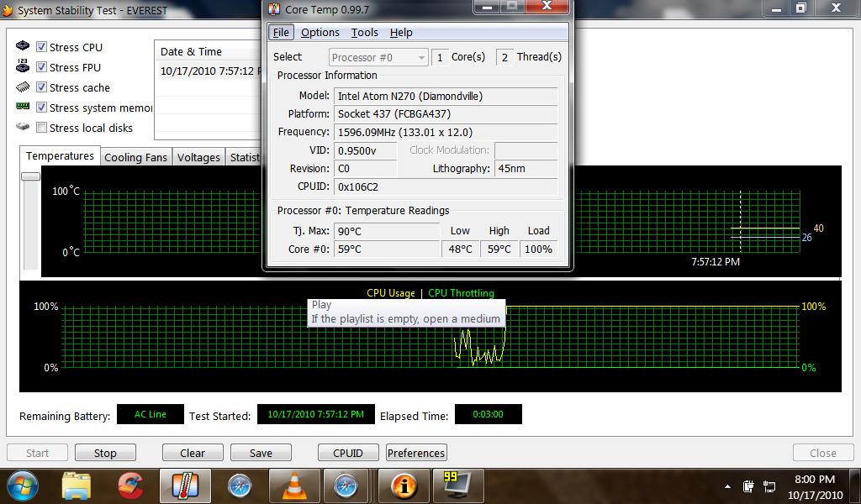Toggle the Stress FPU checkbox
Screen dimensions: 861x504
[x=41, y=67]
